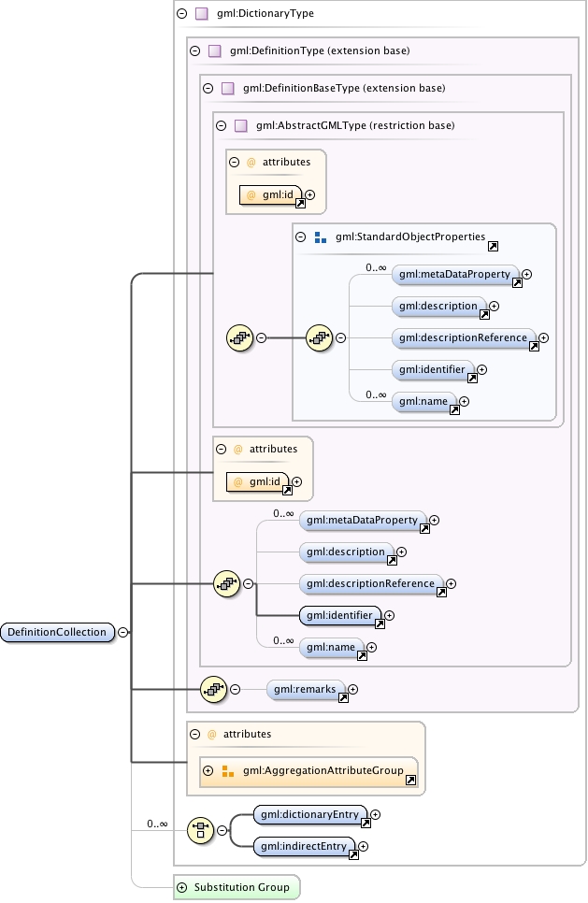Image resolution: width=588 pixels, height=903 pixels.
Task: Click the sequence icon before gml:remarks
Action: (x=214, y=689)
